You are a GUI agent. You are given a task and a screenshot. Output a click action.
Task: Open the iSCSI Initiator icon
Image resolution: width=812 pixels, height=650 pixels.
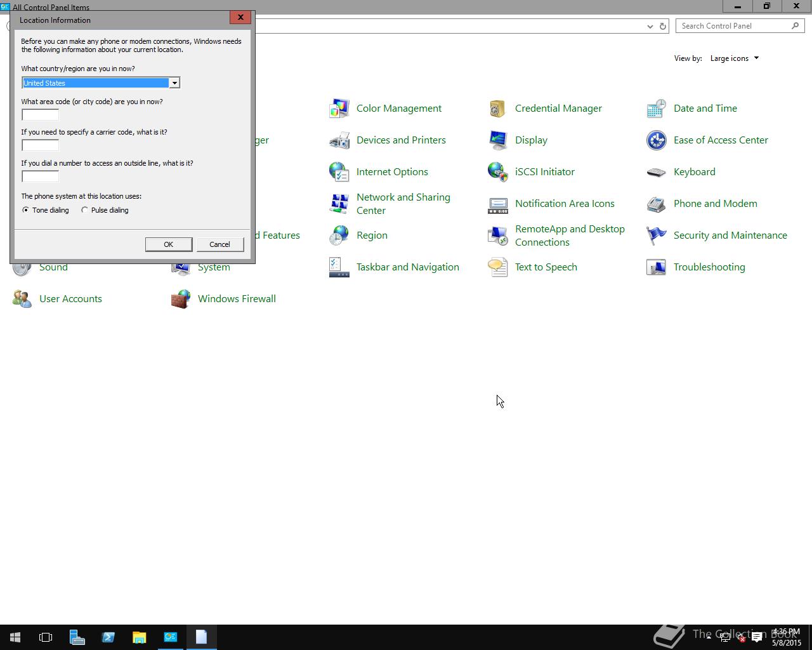[498, 172]
